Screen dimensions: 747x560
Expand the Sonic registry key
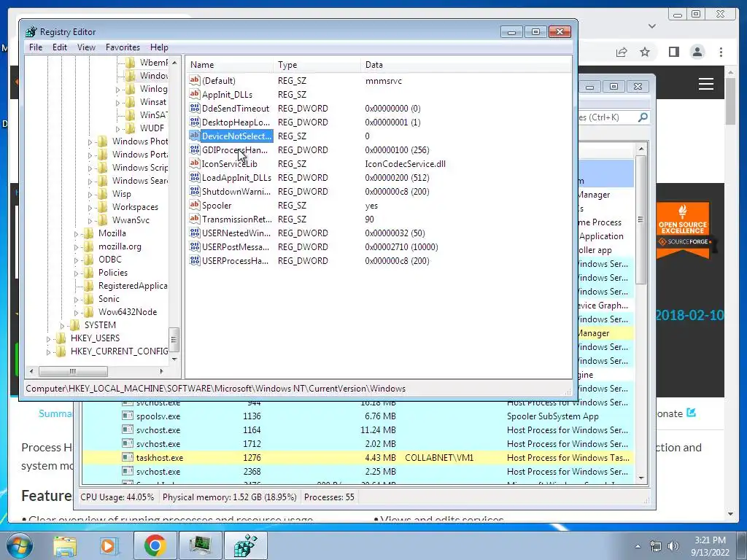pyautogui.click(x=76, y=300)
